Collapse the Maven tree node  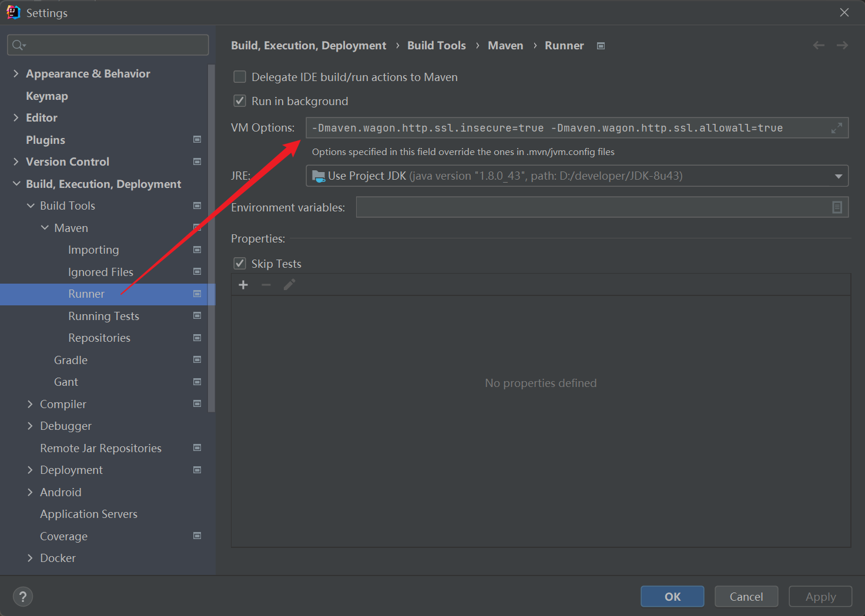(x=45, y=228)
